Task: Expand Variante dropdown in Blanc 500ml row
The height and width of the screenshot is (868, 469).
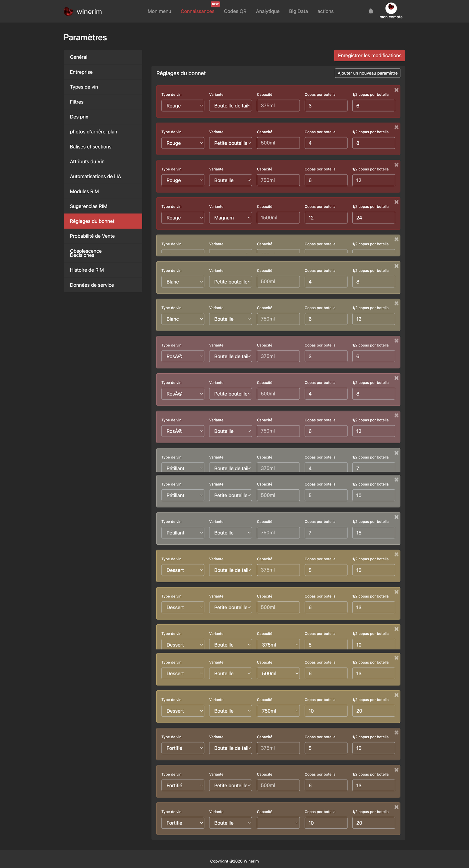Action: (230, 282)
